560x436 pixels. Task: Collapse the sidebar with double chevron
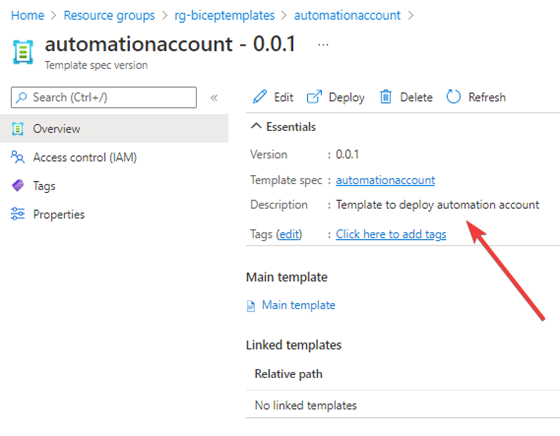(214, 97)
